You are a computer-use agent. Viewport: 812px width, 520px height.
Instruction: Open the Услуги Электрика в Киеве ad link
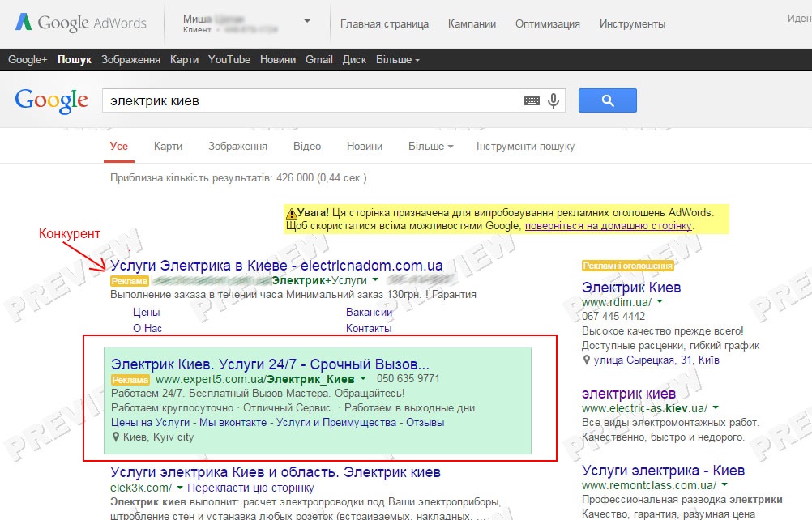coord(276,266)
